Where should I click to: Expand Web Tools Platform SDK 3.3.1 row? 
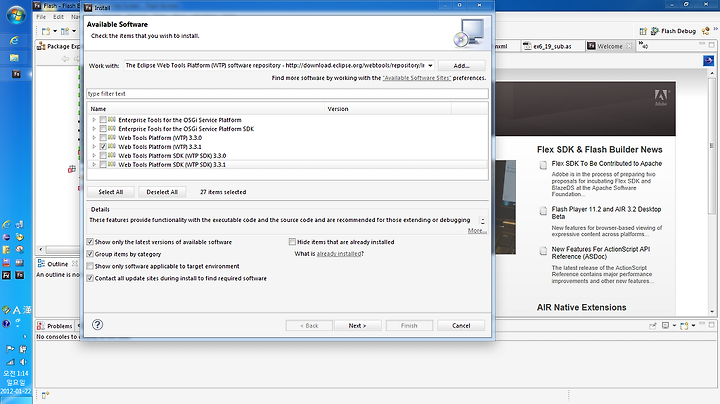click(x=94, y=164)
